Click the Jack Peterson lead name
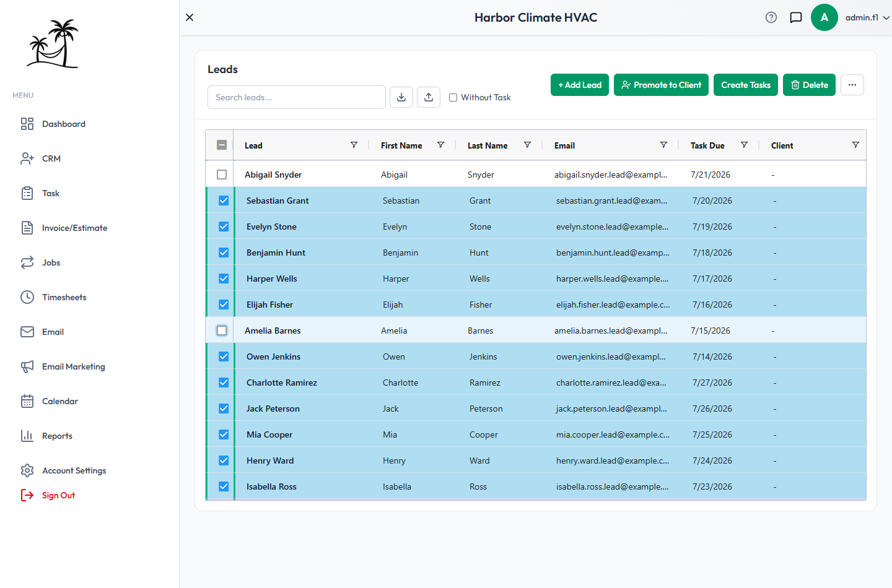 (x=273, y=409)
